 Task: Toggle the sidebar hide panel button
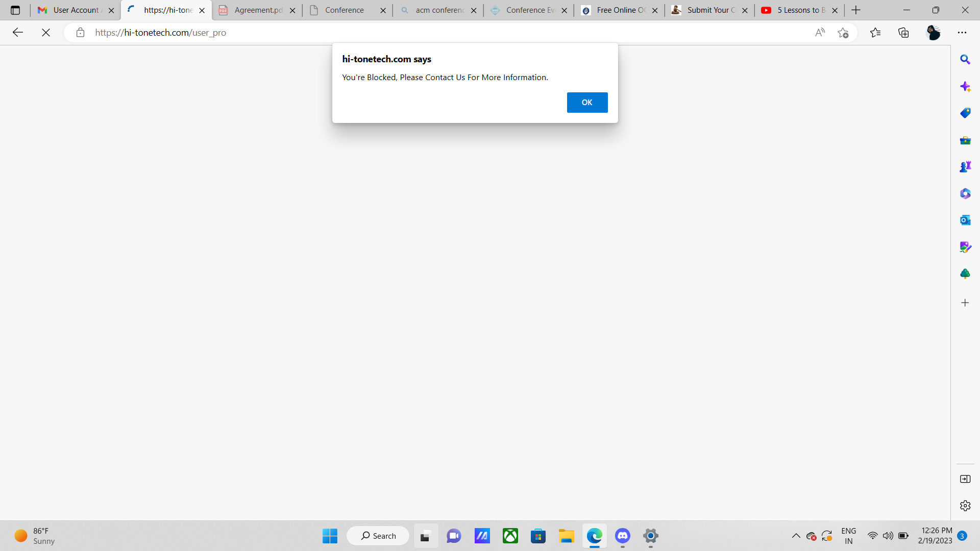click(x=965, y=479)
